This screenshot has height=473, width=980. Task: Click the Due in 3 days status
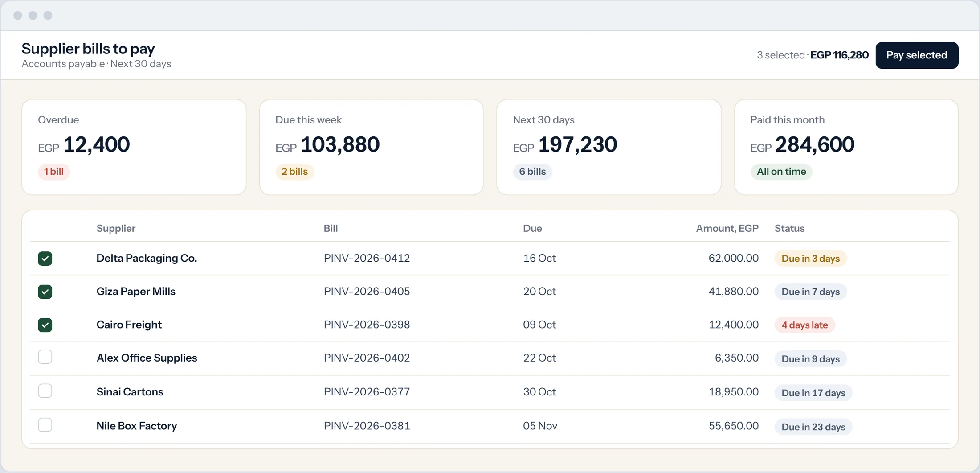point(810,259)
